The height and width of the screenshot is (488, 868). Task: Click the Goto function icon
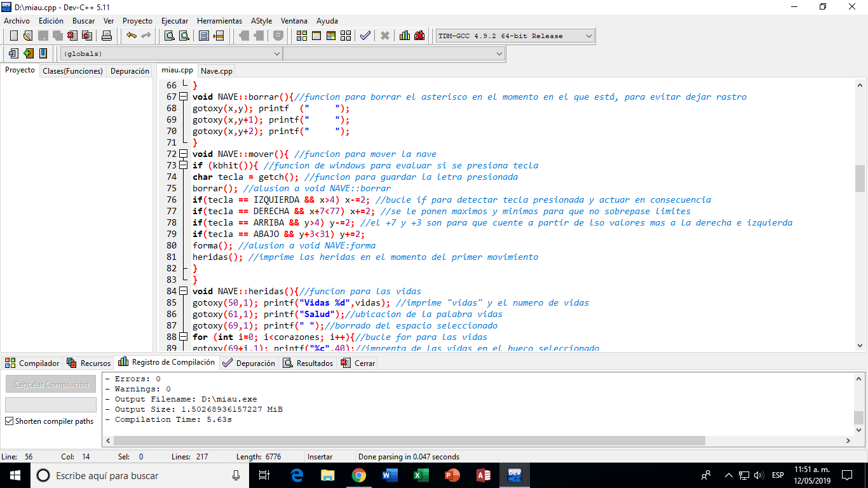pyautogui.click(x=204, y=36)
